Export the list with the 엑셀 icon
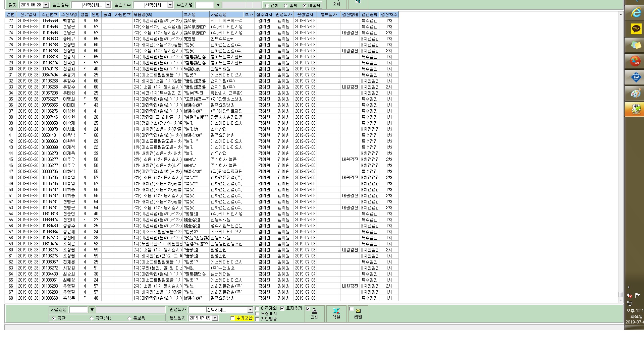The height and width of the screenshot is (362, 644). coord(336,314)
